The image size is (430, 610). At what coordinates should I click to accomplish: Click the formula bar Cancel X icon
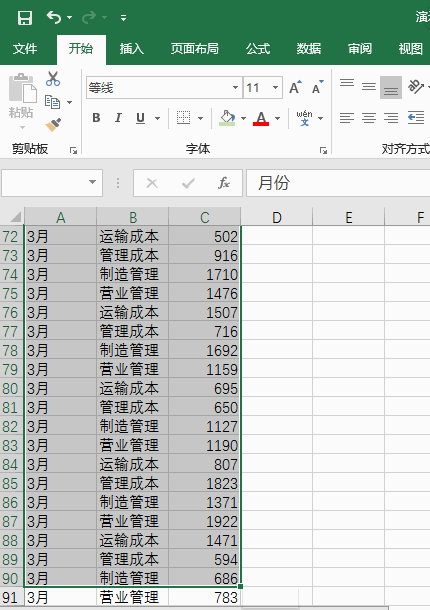(x=152, y=183)
